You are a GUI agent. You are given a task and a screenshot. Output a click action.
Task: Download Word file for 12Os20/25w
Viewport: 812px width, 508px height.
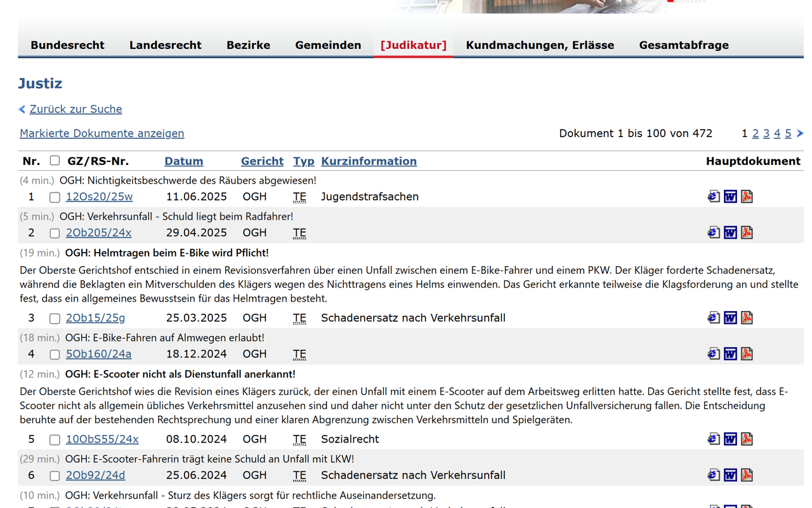pos(730,197)
